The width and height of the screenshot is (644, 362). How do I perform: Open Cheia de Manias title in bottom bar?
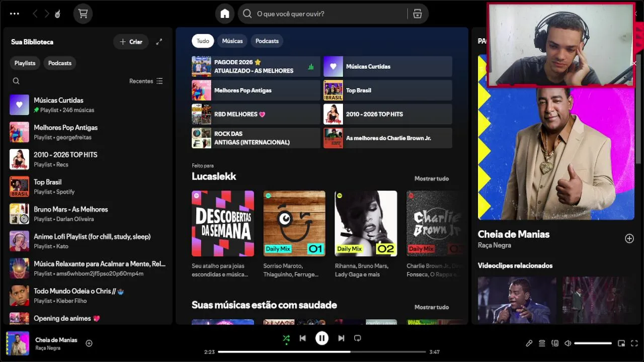tap(56, 340)
